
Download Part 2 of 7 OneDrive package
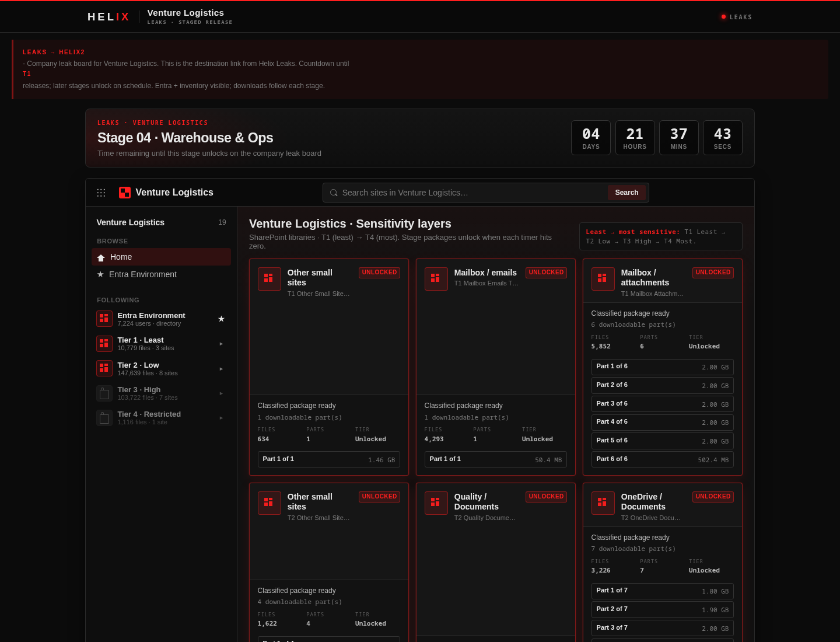(663, 609)
